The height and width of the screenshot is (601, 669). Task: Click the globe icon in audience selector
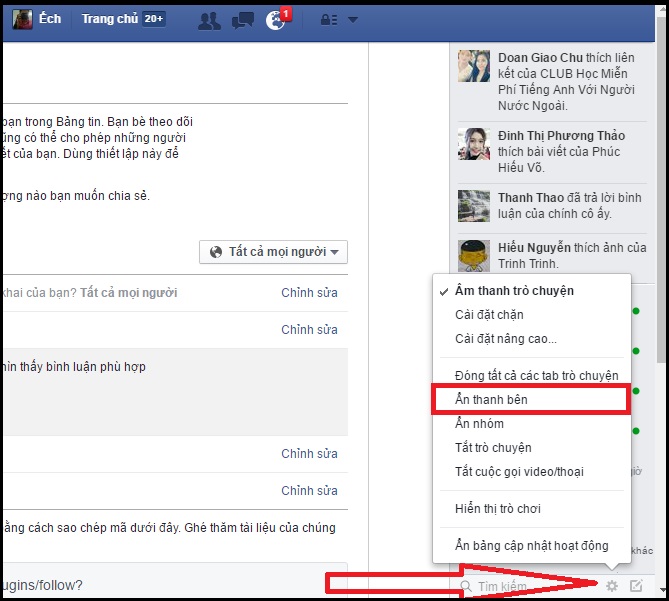pyautogui.click(x=216, y=252)
